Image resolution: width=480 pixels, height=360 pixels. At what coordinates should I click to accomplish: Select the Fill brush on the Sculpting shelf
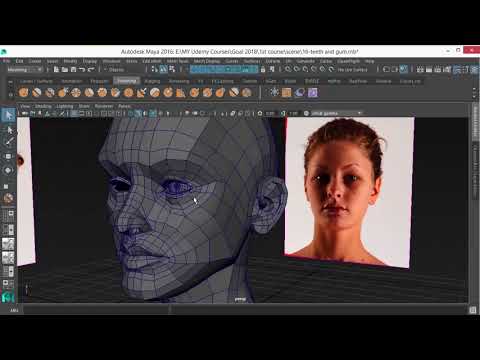click(x=181, y=92)
